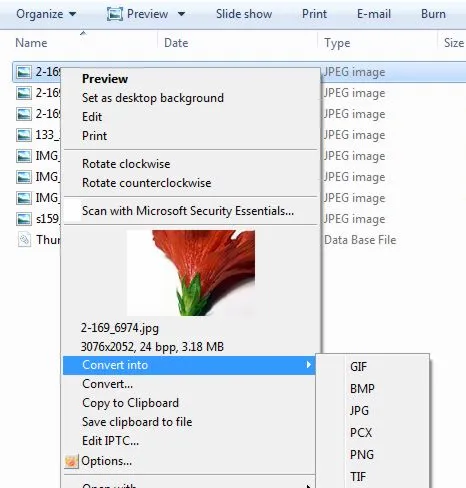Click the Preview picture icon in toolbar
Viewport: 466px width, 488px height.
[115, 14]
